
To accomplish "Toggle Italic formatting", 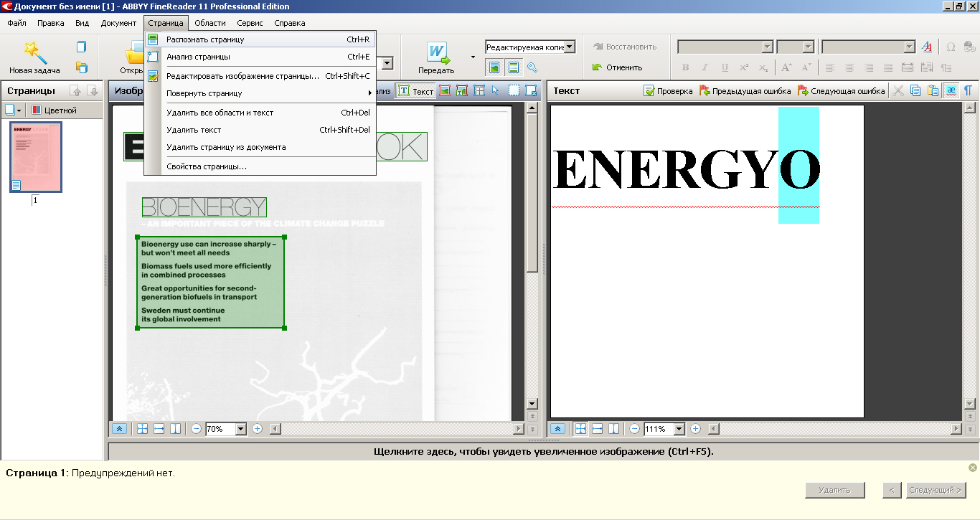I will click(705, 67).
